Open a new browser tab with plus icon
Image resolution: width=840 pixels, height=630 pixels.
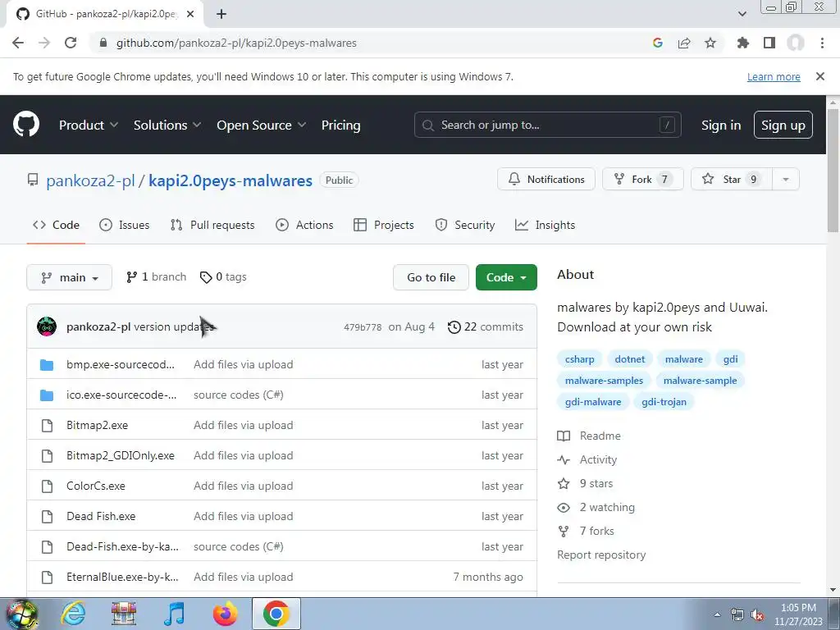(x=221, y=14)
